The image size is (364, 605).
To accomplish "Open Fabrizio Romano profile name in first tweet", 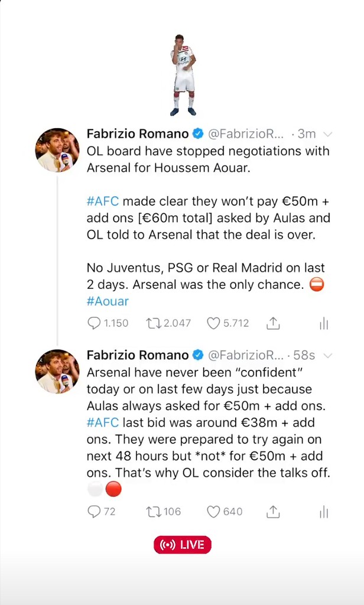I will [x=137, y=134].
